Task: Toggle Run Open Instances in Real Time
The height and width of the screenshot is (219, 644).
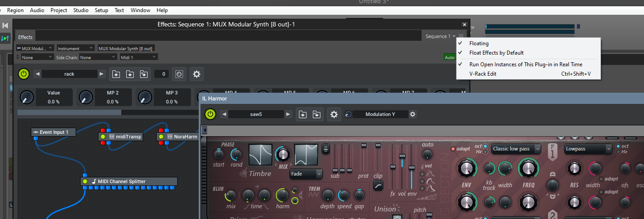Action: pos(528,64)
